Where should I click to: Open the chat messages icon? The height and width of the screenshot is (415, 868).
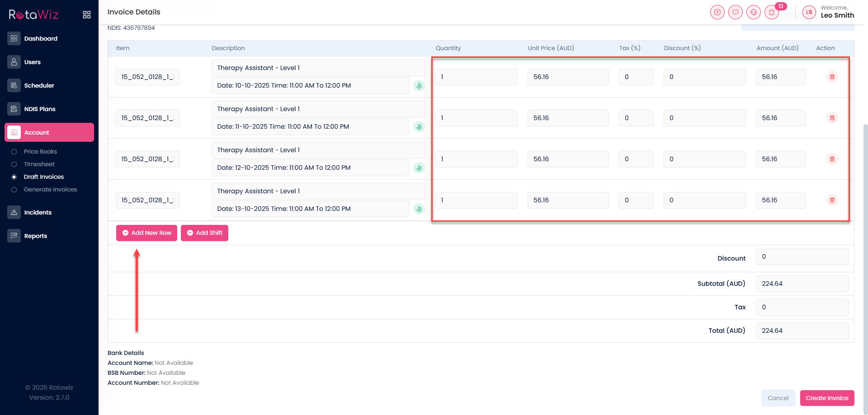click(x=735, y=12)
